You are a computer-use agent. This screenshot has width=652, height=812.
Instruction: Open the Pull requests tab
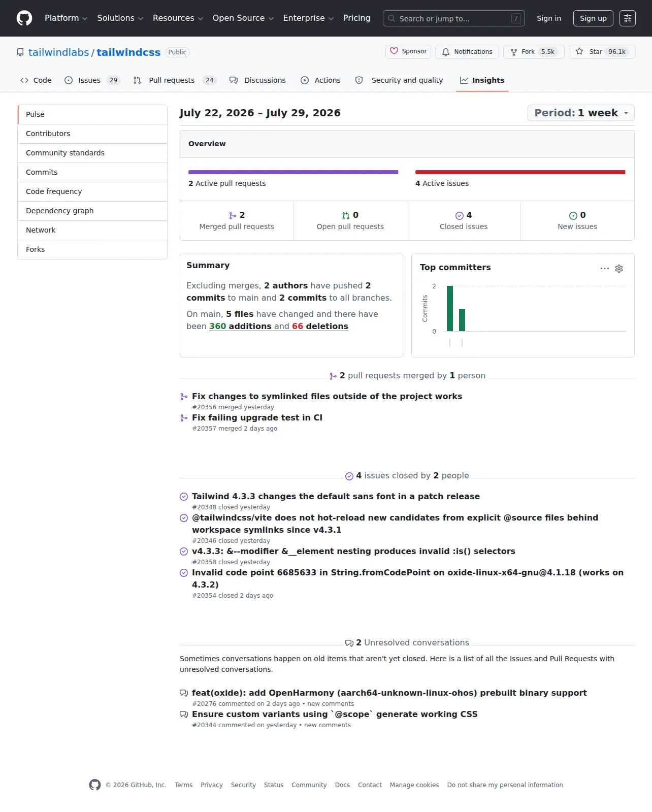[175, 80]
